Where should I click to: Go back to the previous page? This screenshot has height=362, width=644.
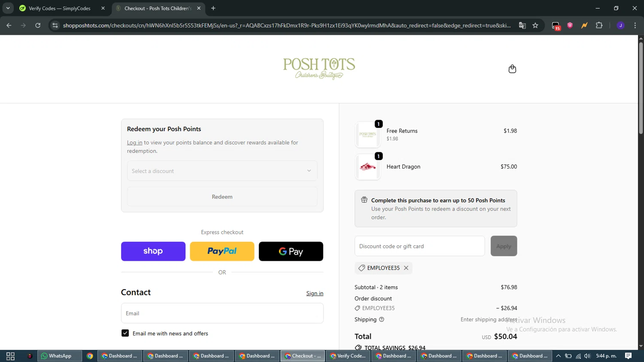tap(9, 25)
